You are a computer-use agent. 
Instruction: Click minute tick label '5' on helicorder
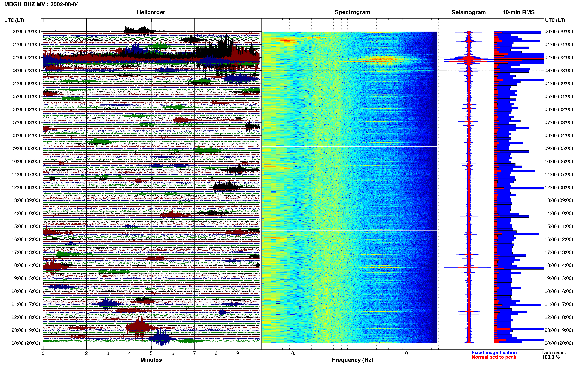pos(151,353)
